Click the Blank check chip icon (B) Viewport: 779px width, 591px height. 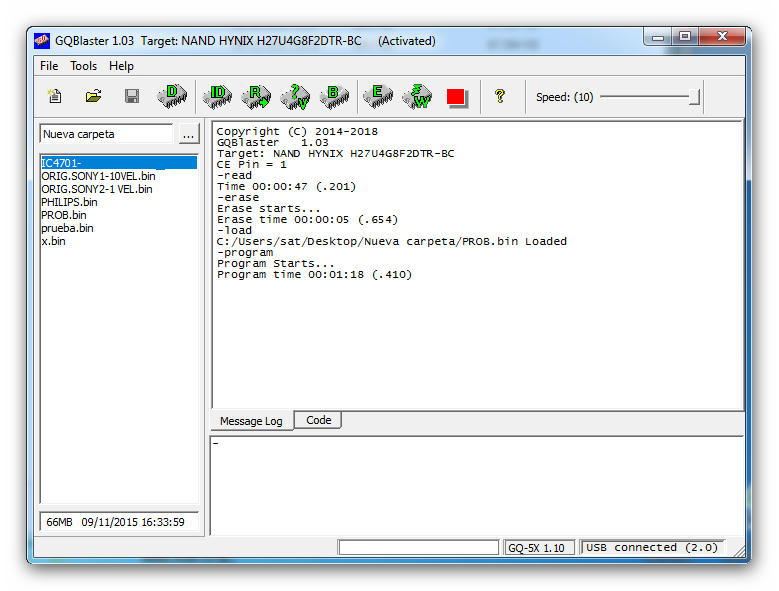(334, 96)
